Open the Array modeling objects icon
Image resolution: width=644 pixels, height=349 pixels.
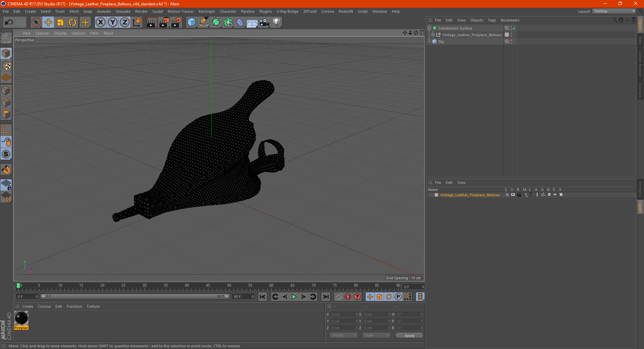228,22
